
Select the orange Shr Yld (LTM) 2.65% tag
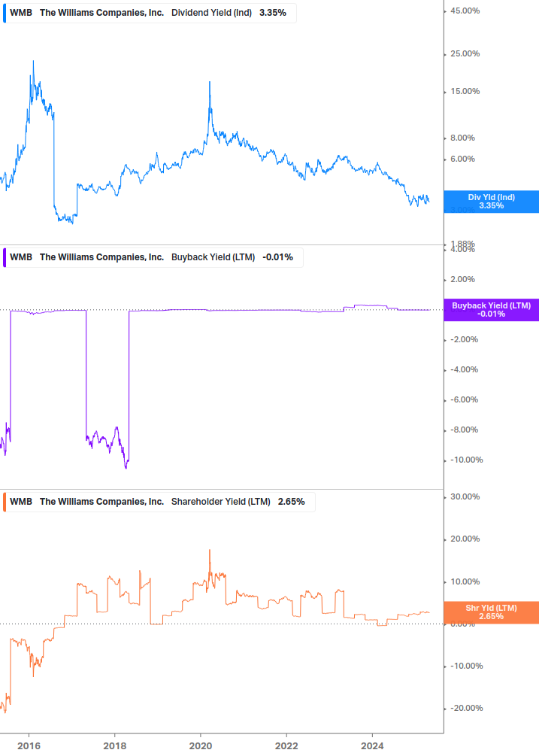point(492,612)
